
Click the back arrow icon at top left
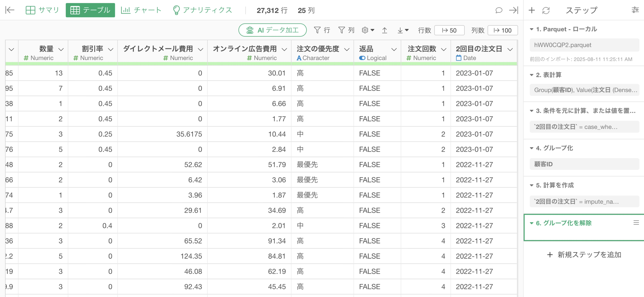10,10
